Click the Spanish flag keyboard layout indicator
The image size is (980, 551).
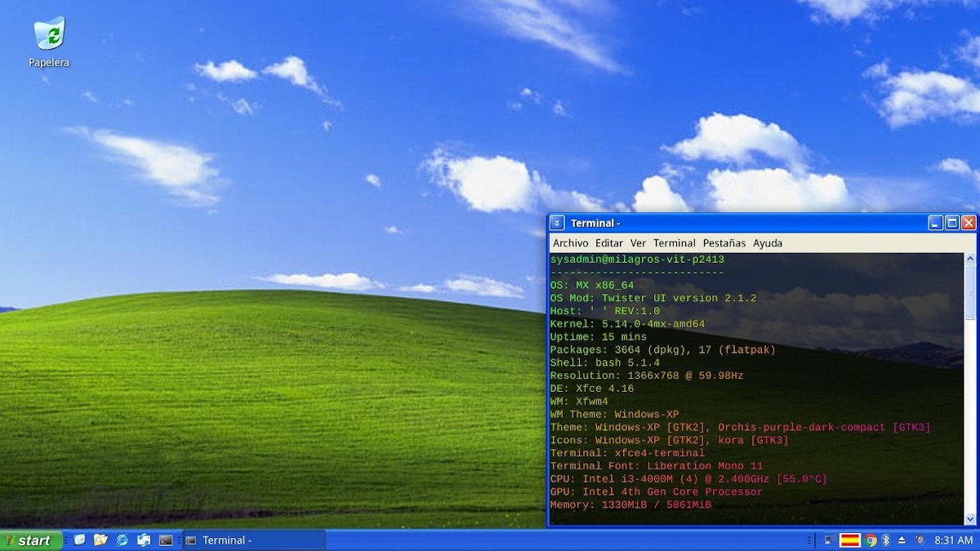coord(850,540)
